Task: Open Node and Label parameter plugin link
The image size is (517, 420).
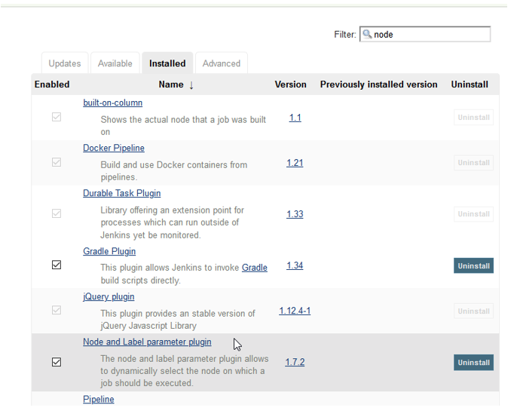Action: coord(147,342)
